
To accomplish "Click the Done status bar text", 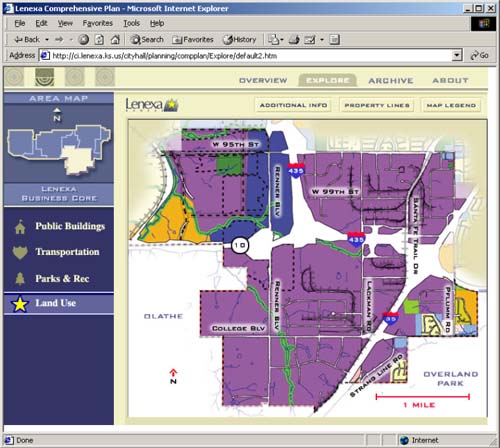I will click(x=24, y=440).
